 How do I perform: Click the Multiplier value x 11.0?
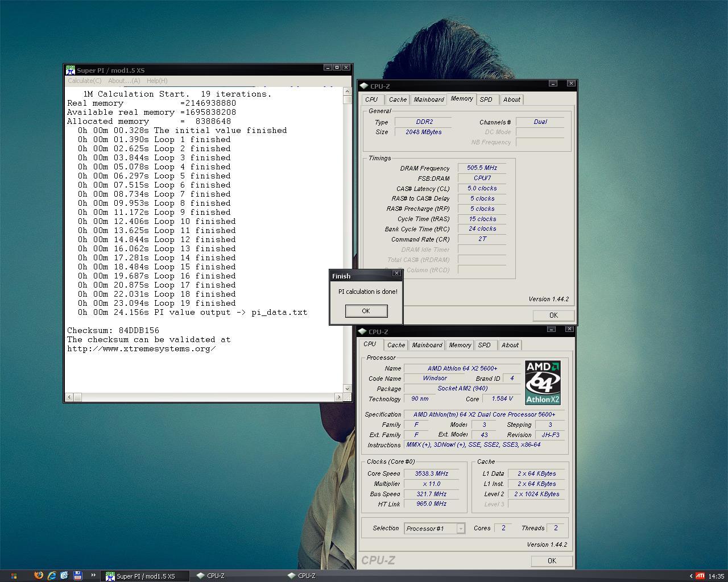(x=431, y=484)
